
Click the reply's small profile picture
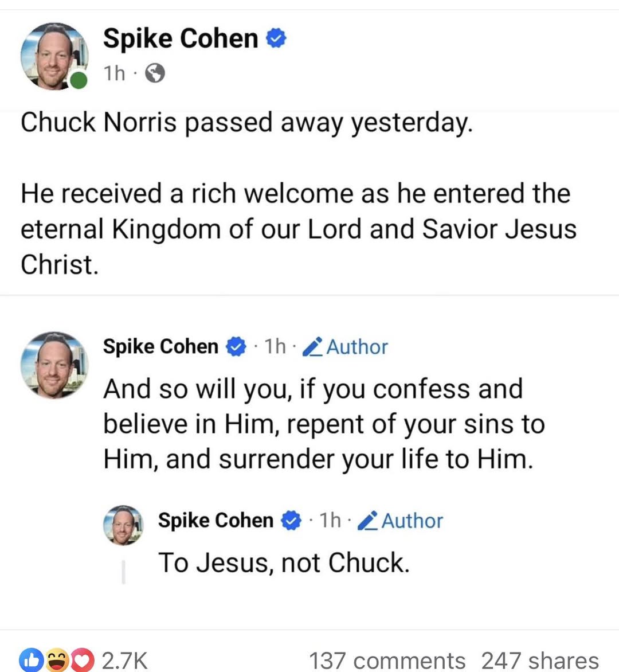[x=122, y=524]
